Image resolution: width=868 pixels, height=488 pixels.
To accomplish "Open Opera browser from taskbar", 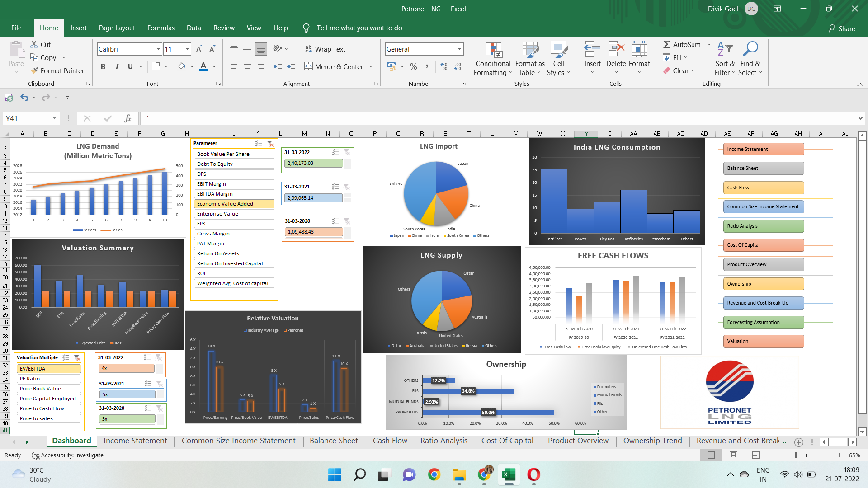I will (x=534, y=474).
